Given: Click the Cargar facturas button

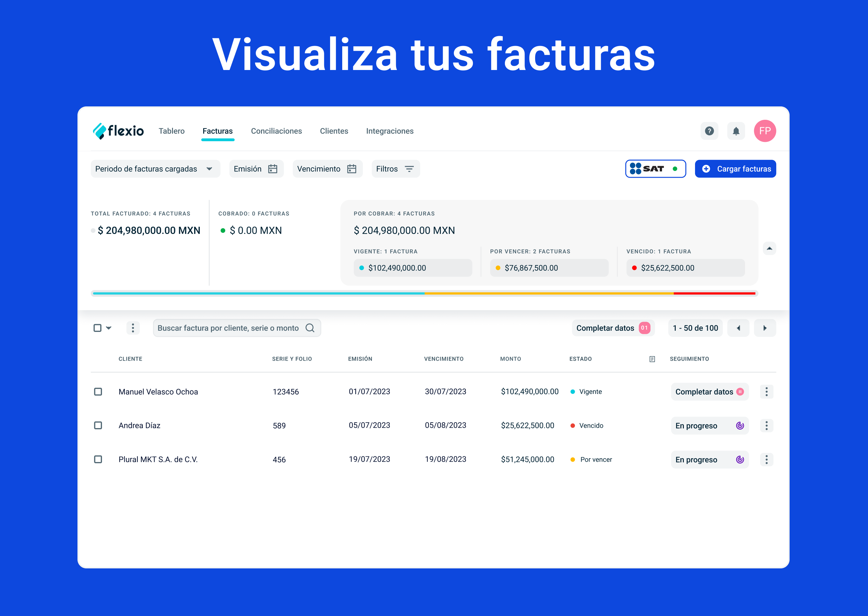Looking at the screenshot, I should click(735, 169).
